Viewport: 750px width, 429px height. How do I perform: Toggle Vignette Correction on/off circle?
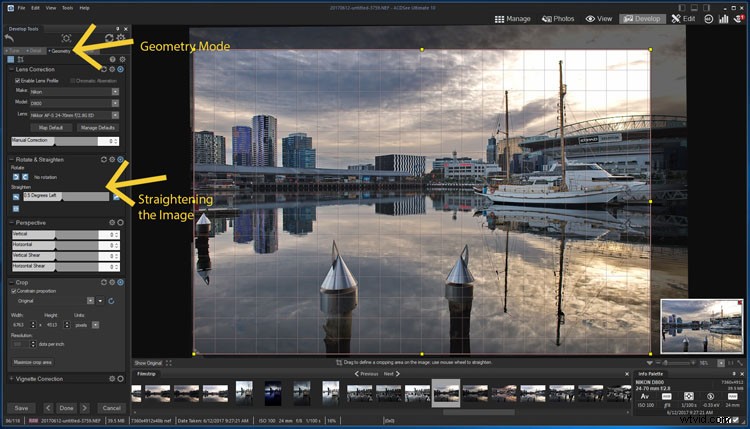(121, 378)
